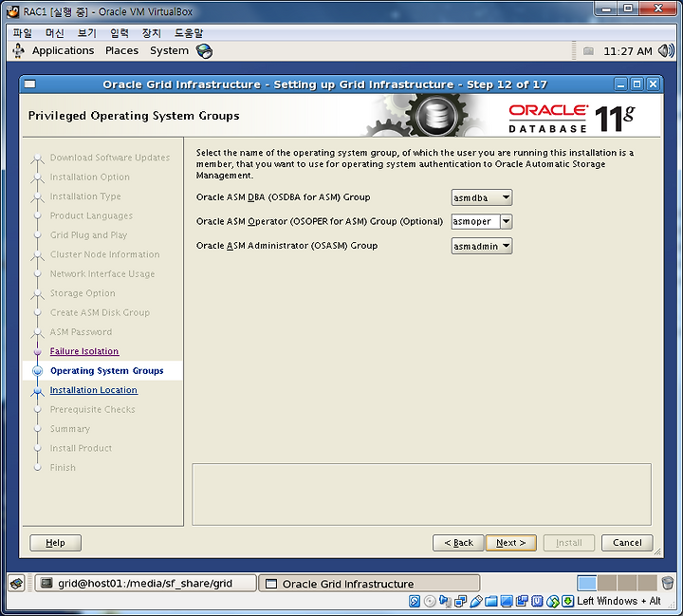This screenshot has height=616, width=683.
Task: Go to the Installation Location step link
Action: point(94,390)
